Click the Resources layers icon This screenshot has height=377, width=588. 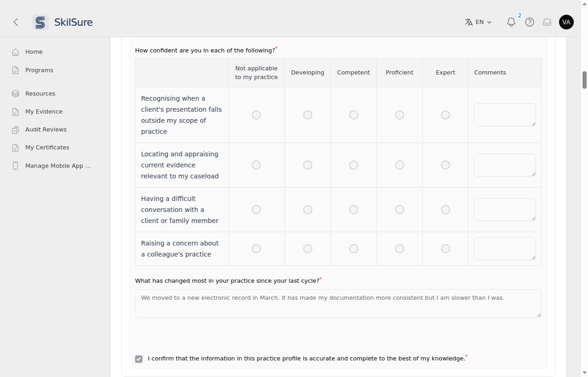tap(16, 94)
